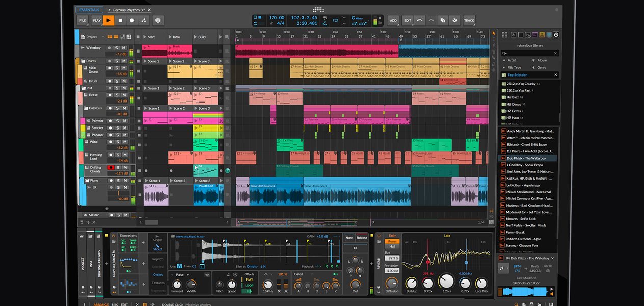Solo the Main Drums track

click(117, 68)
